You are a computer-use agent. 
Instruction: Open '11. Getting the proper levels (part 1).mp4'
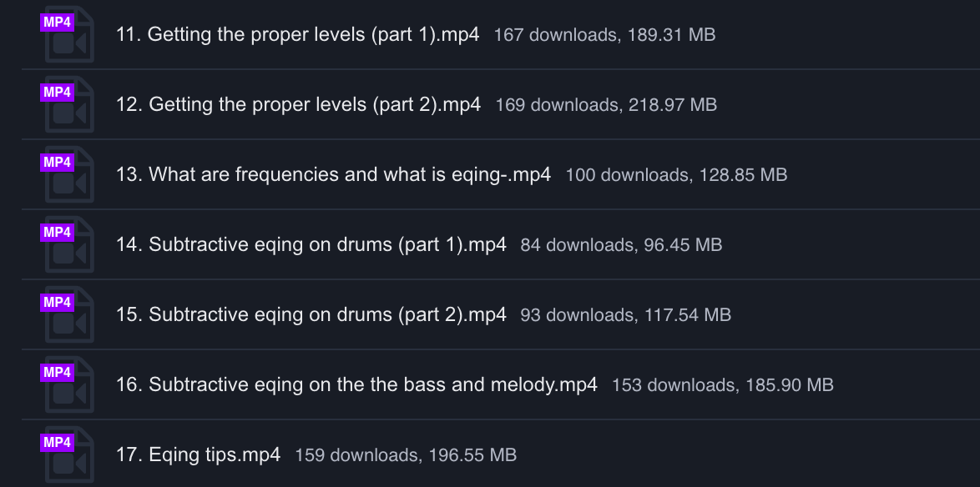tap(298, 35)
